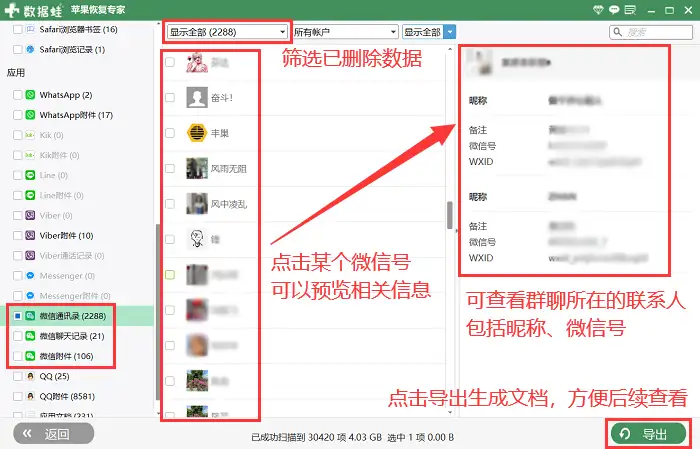Click the WhatsApp附件 icon in sidebar
700x449 pixels.
click(x=30, y=115)
